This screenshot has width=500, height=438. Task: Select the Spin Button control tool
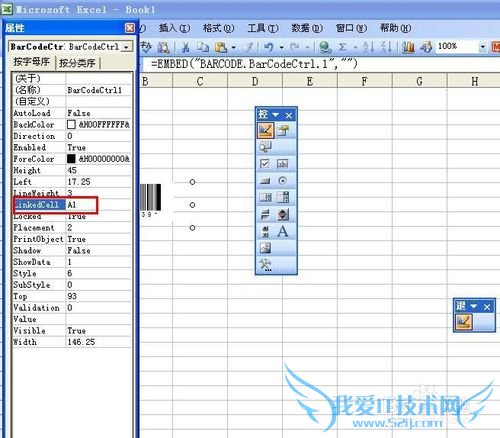pyautogui.click(x=283, y=214)
